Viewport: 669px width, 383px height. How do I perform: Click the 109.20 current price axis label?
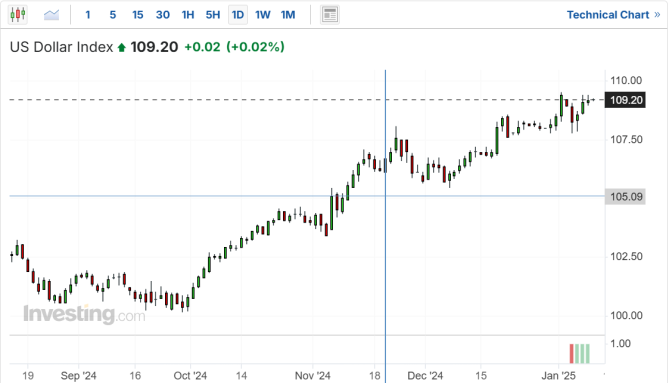pyautogui.click(x=625, y=100)
